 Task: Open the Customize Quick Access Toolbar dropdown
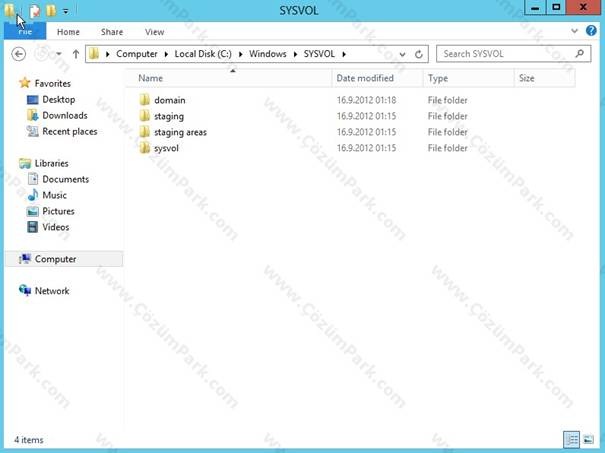66,12
